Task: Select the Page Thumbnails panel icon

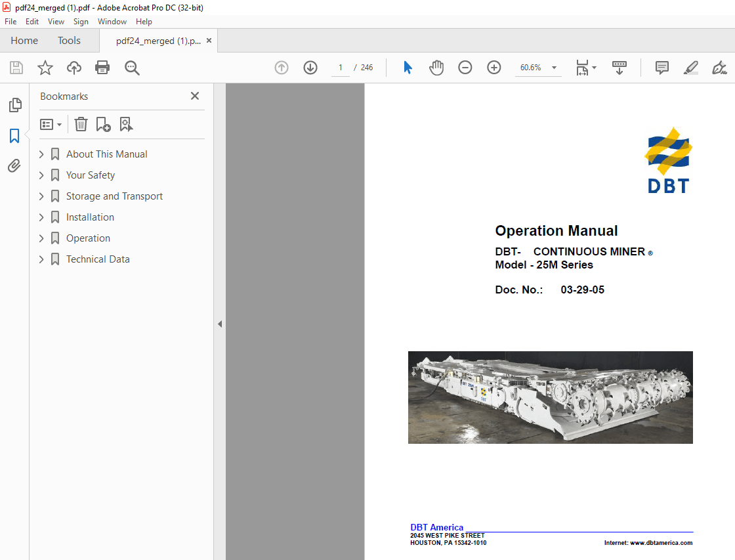Action: [14, 105]
